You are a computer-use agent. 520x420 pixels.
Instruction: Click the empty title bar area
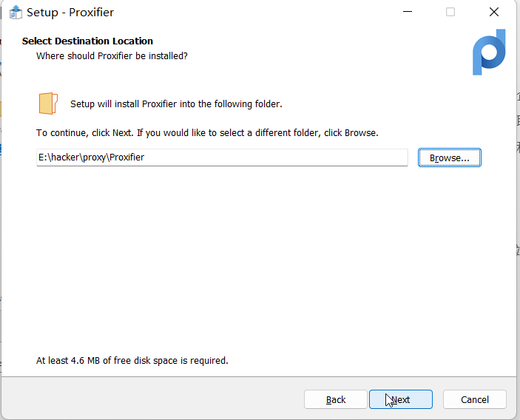tap(259, 13)
